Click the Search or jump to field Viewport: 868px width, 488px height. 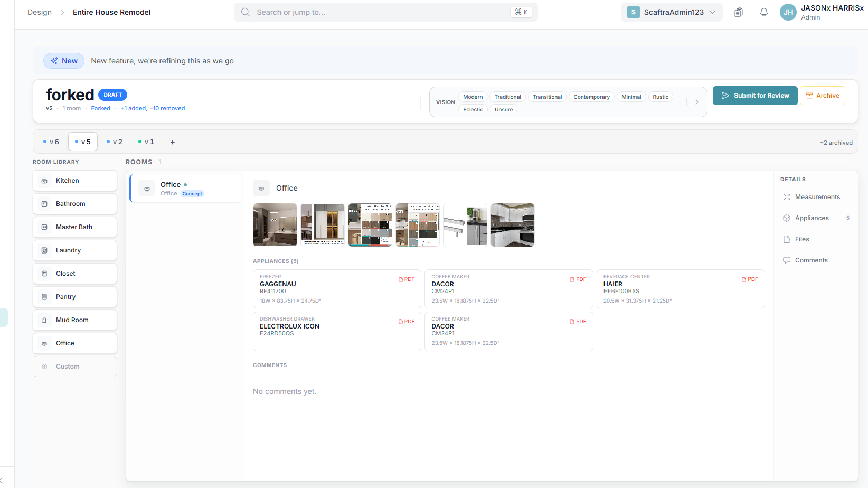pos(386,12)
